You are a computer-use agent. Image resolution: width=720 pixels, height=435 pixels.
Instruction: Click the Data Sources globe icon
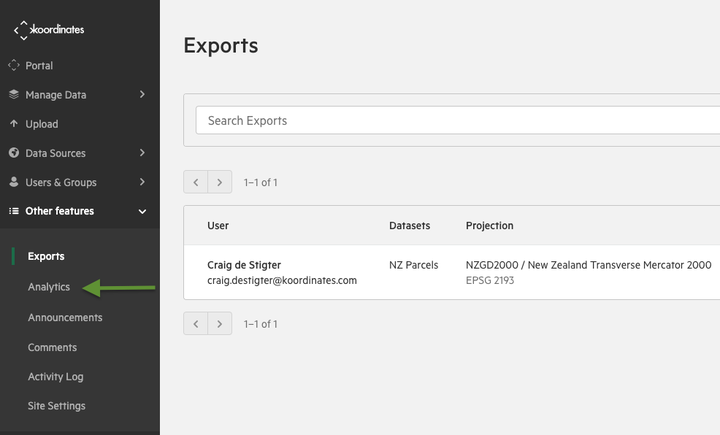pyautogui.click(x=14, y=153)
